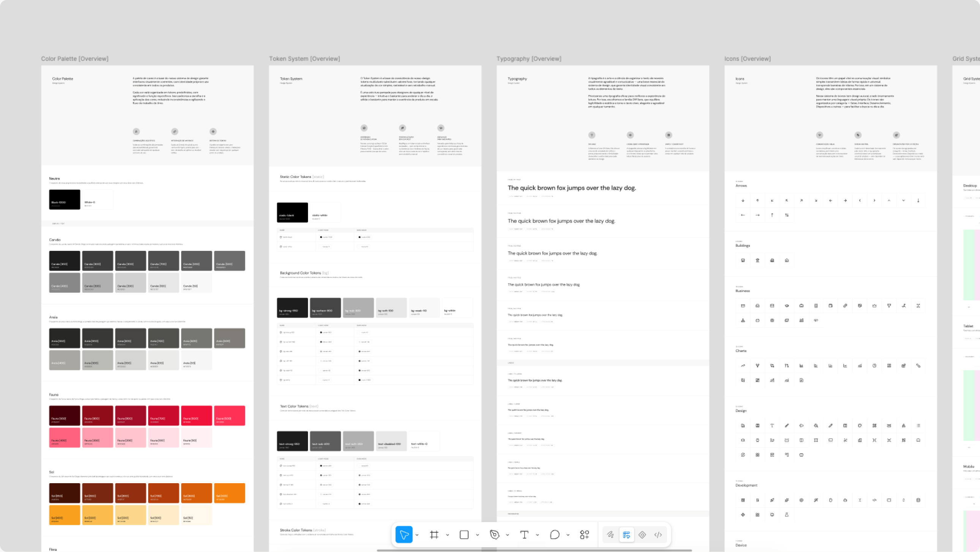The height and width of the screenshot is (552, 980).
Task: Expand the Move tool options chevron
Action: click(x=417, y=535)
